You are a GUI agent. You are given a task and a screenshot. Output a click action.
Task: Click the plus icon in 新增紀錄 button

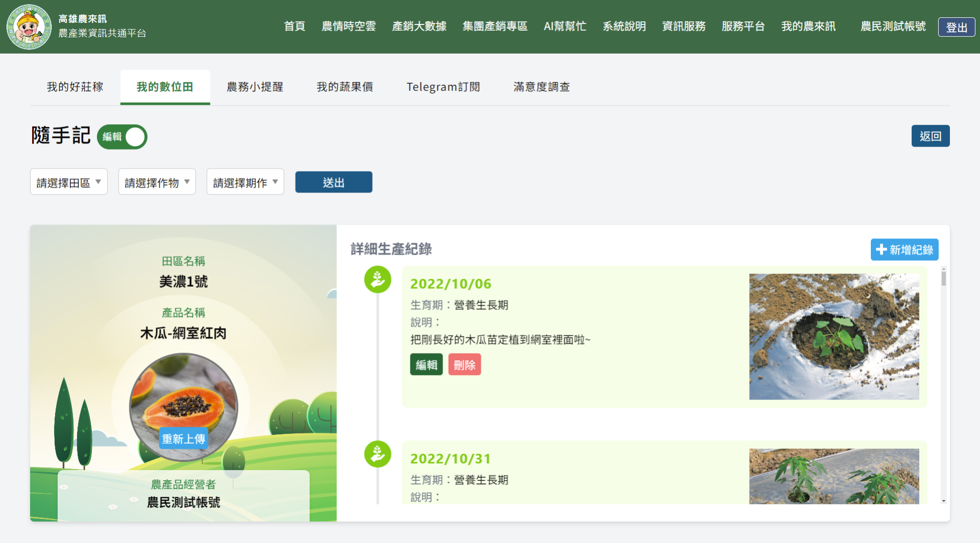click(x=881, y=250)
